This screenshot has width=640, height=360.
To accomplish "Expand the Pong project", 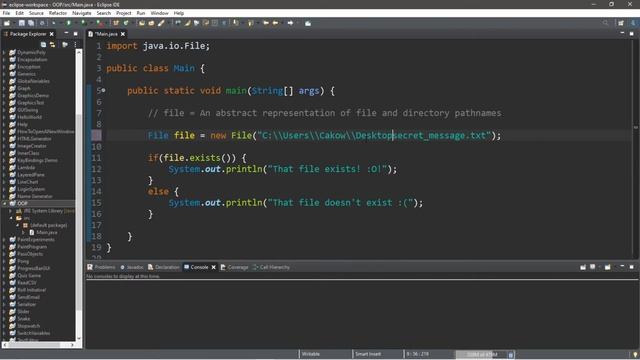I will pos(4,261).
